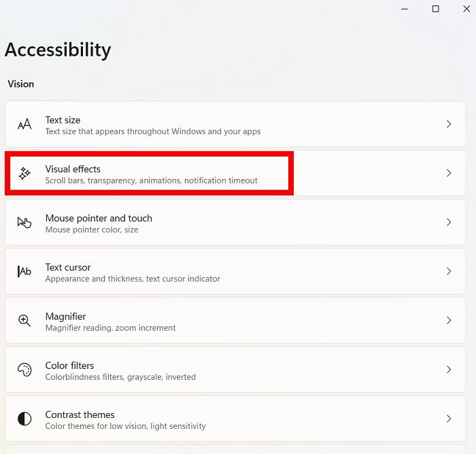Open Color filters settings title

coord(69,366)
